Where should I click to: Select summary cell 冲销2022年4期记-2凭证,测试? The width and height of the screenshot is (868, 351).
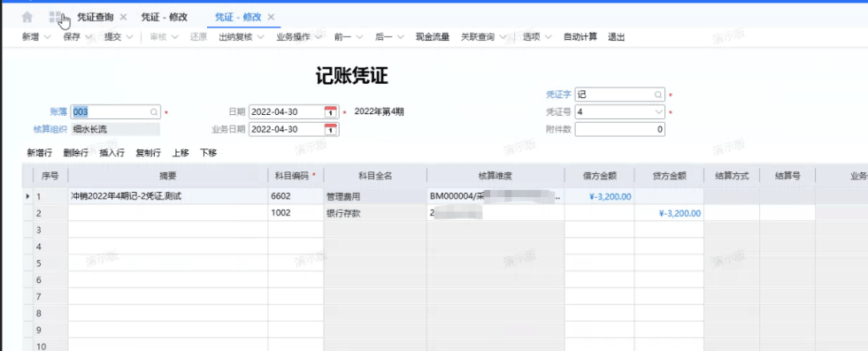click(x=168, y=196)
